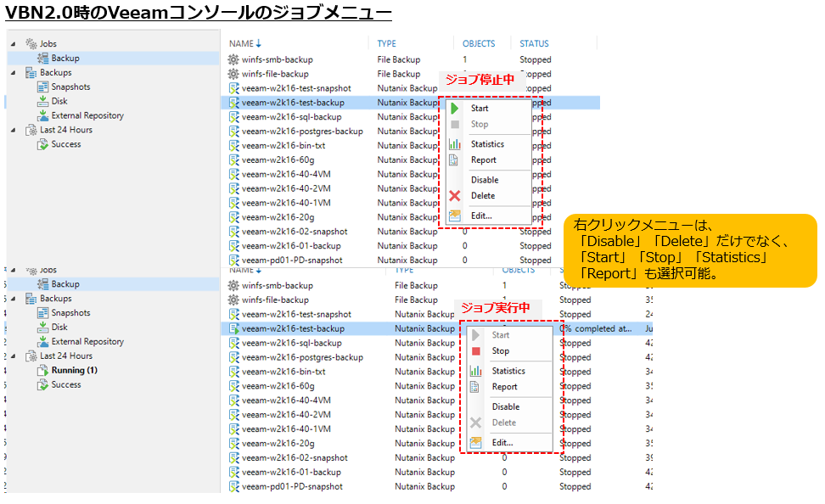Choose Statistics in the upper context menu
825x504 pixels.
pyautogui.click(x=487, y=144)
